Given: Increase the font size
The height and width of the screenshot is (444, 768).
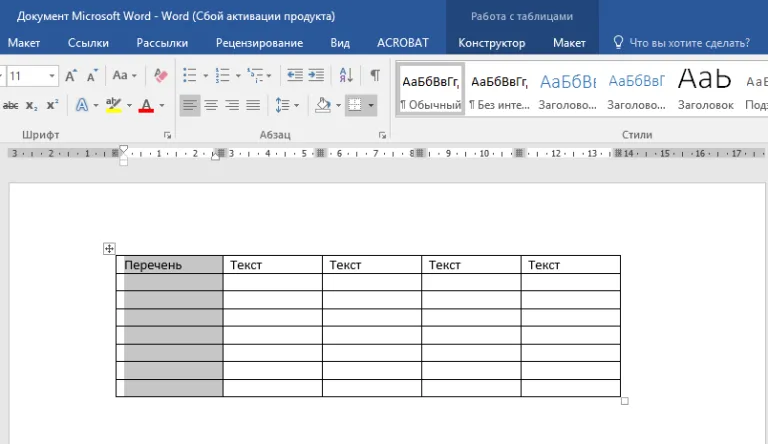Looking at the screenshot, I should (71, 75).
